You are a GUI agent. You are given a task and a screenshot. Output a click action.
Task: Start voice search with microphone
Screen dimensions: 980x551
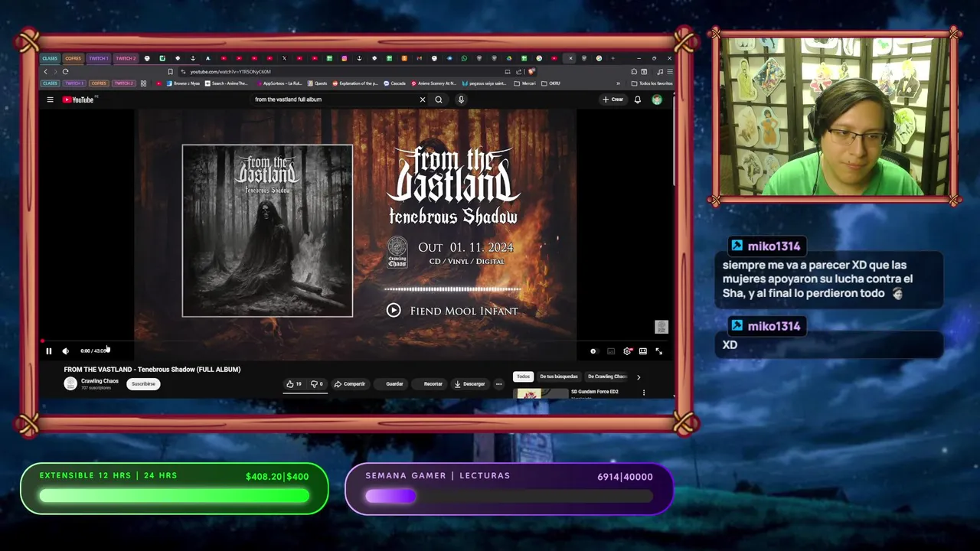point(461,99)
